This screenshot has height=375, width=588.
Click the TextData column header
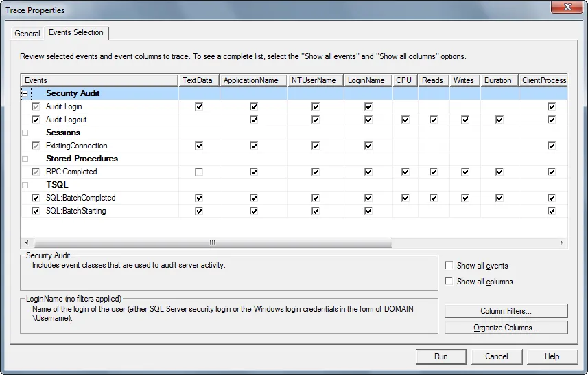(x=199, y=80)
